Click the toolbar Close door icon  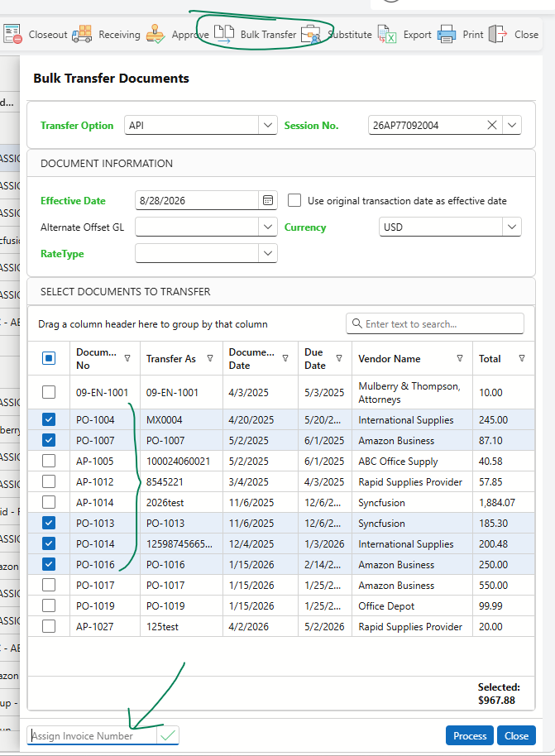(498, 34)
